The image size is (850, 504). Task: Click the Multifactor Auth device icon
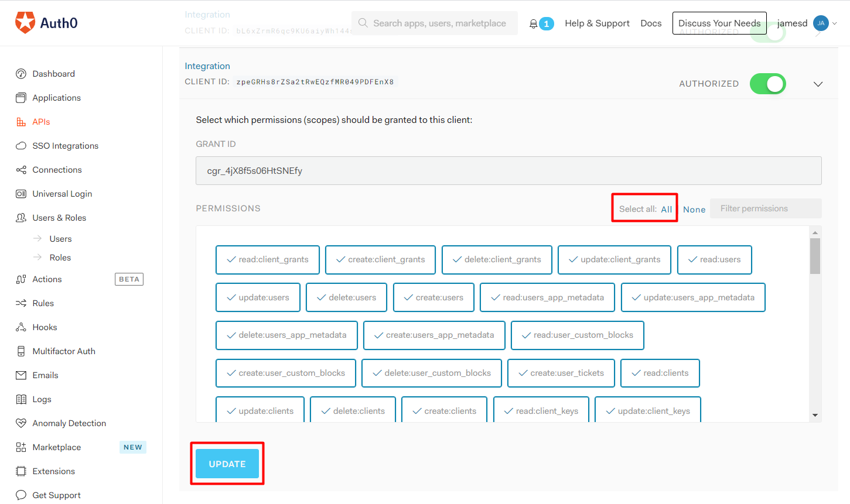(x=21, y=351)
